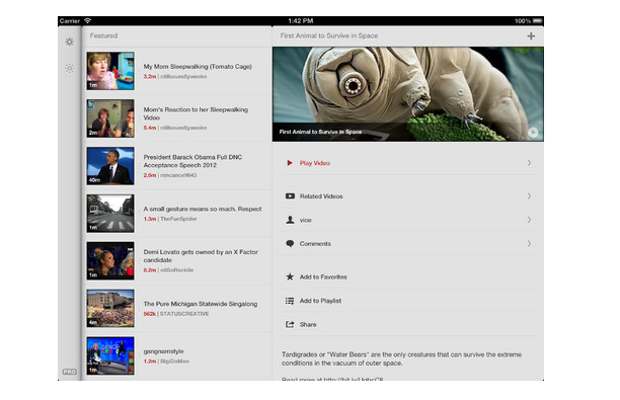Click the PRO badge in the sidebar
This screenshot has height=400, width=620.
coord(70,372)
